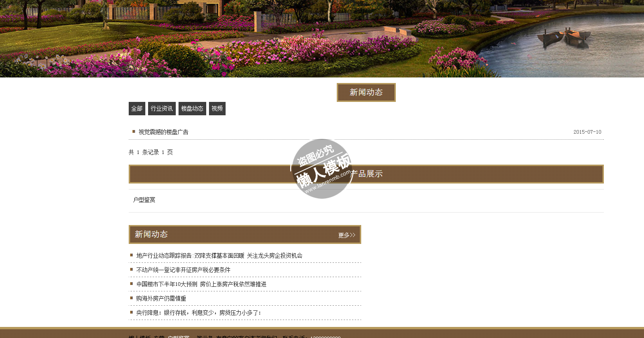This screenshot has height=338, width=644.
Task: Select the 楼盘动态 filter tab
Action: point(192,109)
